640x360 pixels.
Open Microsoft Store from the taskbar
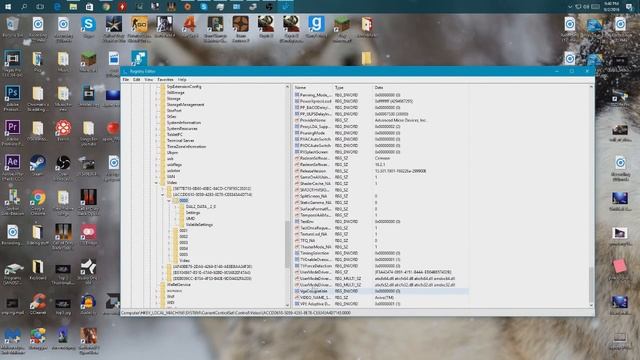click(89, 7)
